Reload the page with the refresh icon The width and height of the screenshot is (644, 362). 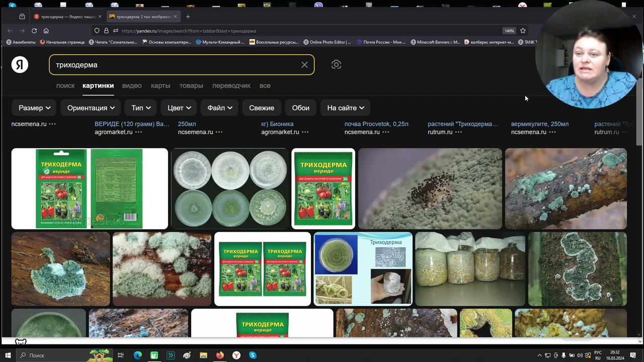pyautogui.click(x=34, y=31)
